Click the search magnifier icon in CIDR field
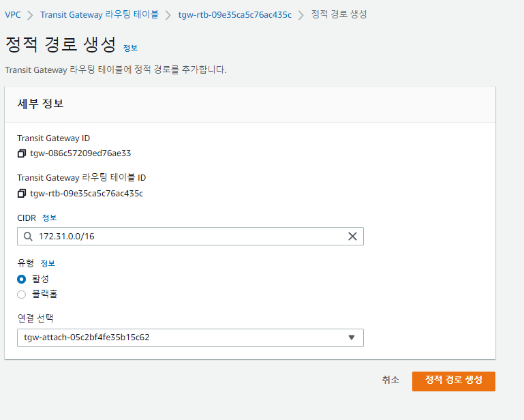 28,237
